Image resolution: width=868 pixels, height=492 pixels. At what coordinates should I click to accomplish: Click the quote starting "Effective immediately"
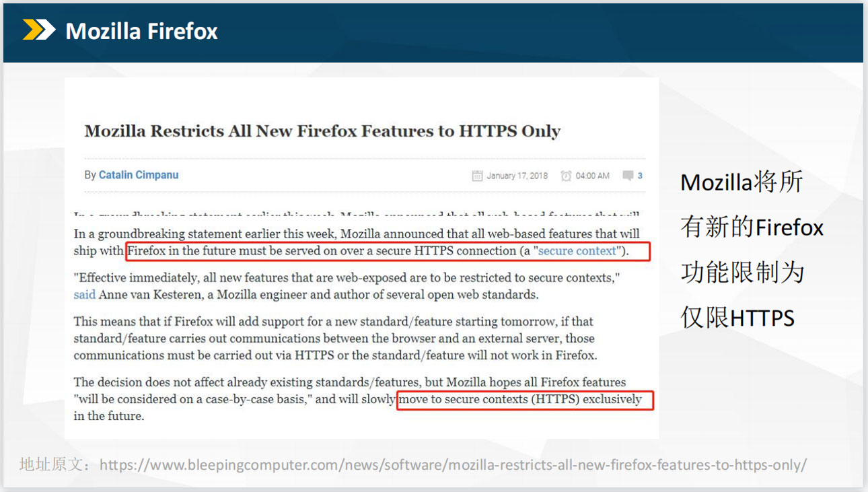click(x=347, y=277)
